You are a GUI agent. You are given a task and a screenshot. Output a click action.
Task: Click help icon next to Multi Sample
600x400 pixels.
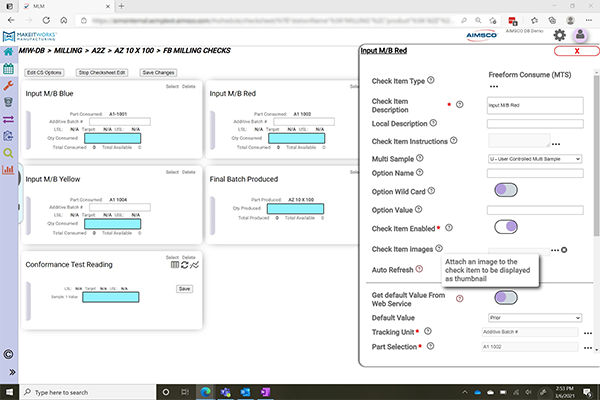pyautogui.click(x=419, y=158)
